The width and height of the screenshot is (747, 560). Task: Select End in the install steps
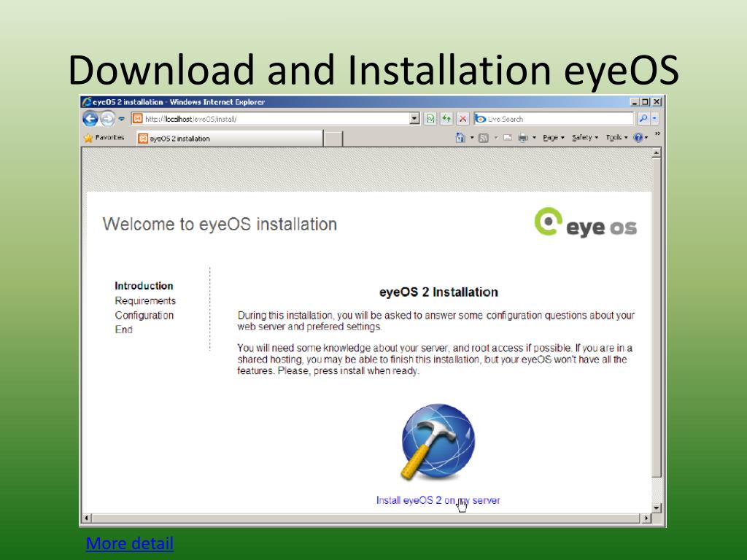click(123, 330)
